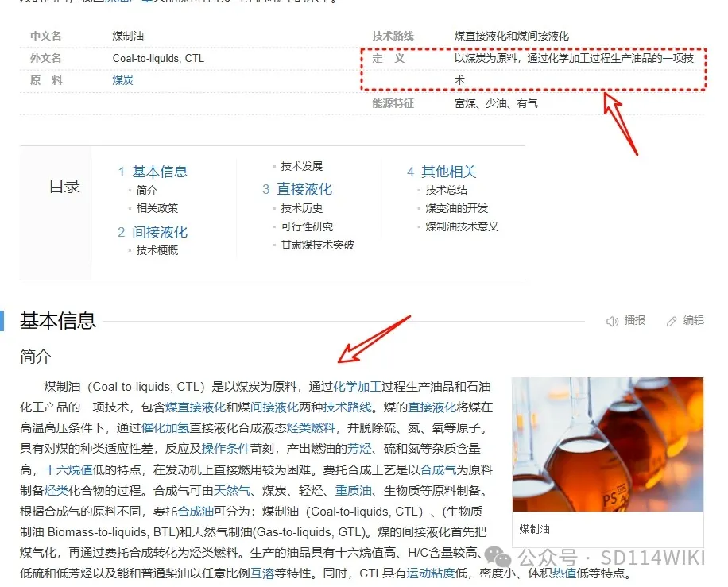
Task: Click the 播报 speaker icon
Action: 612,321
